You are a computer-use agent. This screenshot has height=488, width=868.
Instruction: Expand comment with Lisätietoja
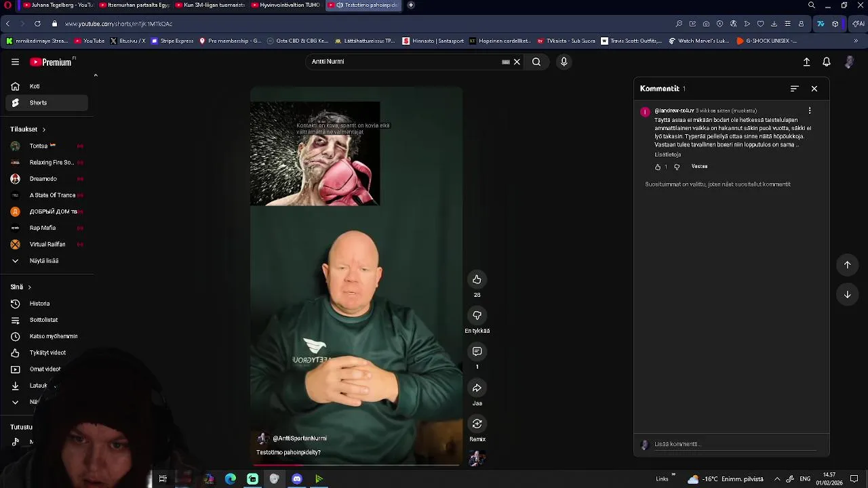coord(668,155)
